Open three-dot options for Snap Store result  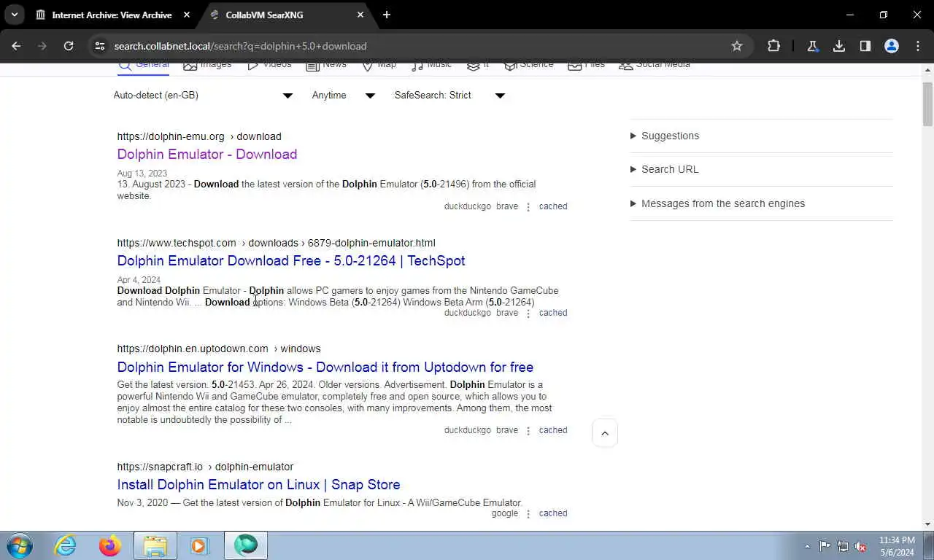528,514
